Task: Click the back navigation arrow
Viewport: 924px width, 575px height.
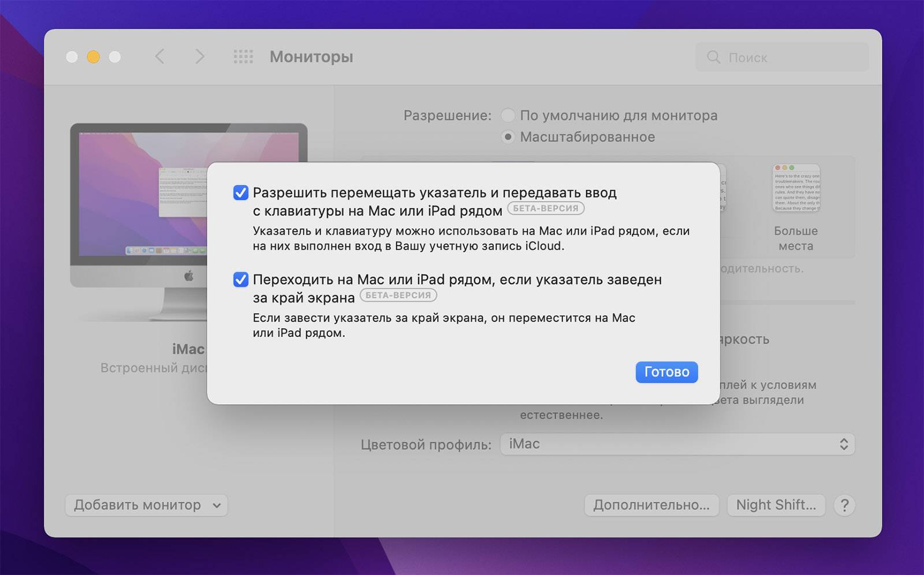Action: (x=160, y=57)
